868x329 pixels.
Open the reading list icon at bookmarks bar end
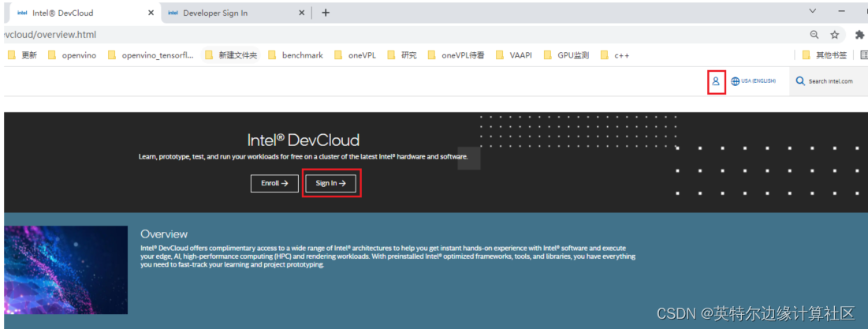[x=864, y=55]
